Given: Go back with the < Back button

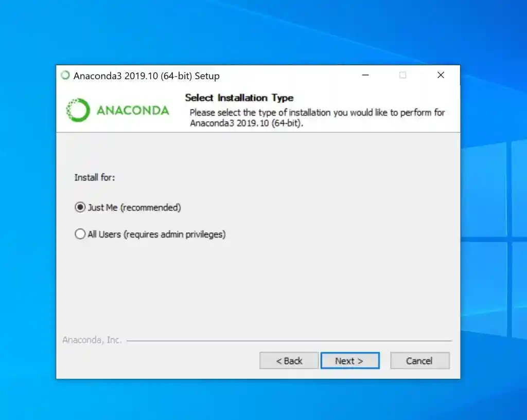Looking at the screenshot, I should point(289,360).
